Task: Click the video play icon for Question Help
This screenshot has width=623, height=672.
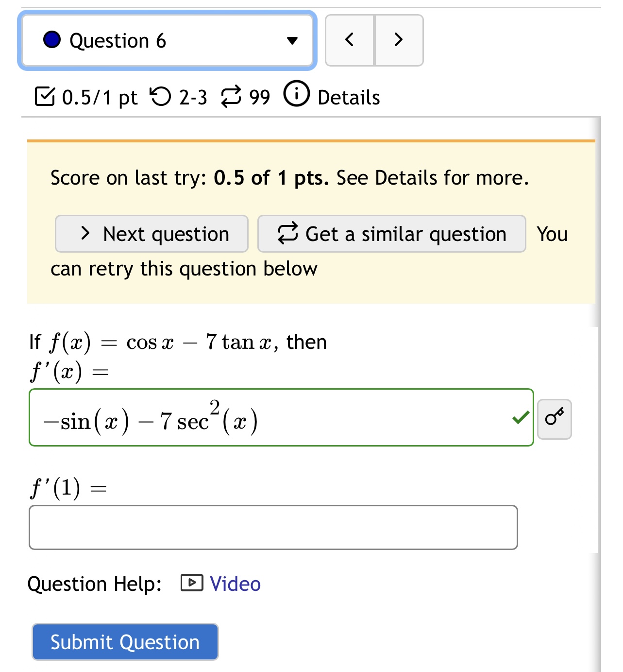Action: click(191, 583)
